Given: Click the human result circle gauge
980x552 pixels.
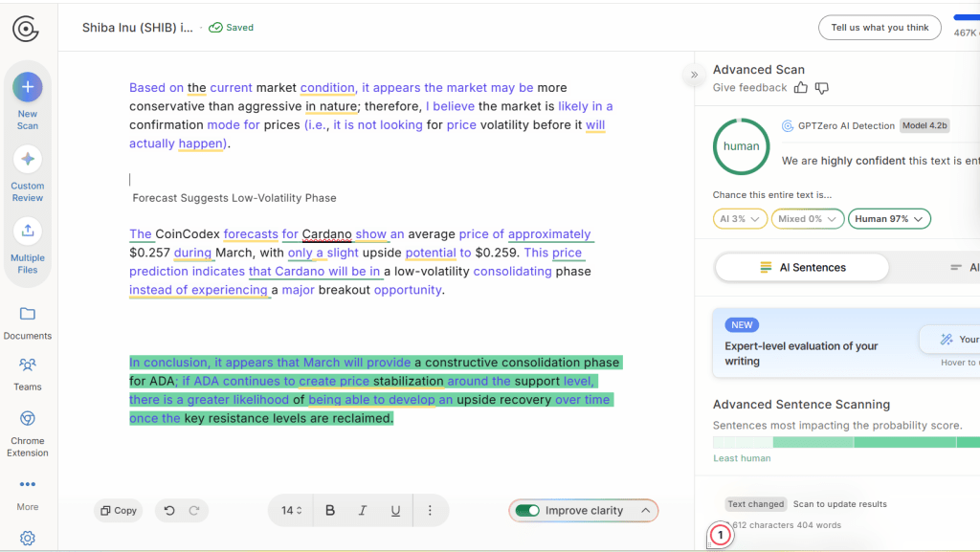Looking at the screenshot, I should click(x=742, y=146).
